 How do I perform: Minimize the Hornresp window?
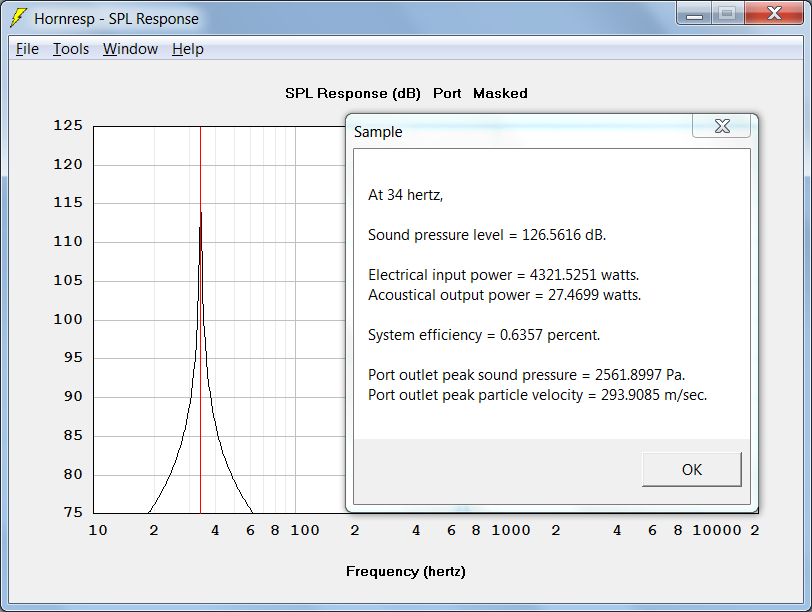coord(694,14)
